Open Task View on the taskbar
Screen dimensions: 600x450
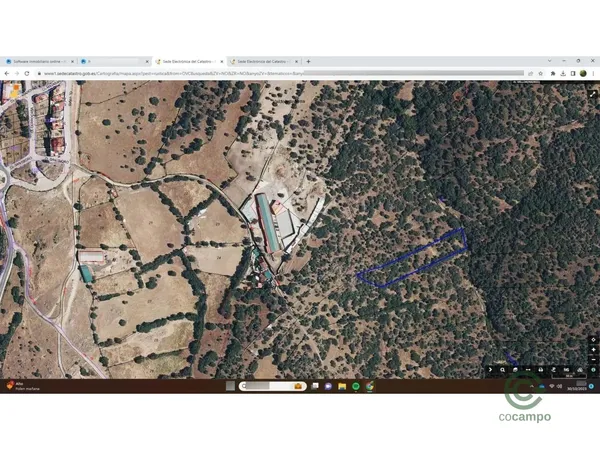(x=315, y=386)
